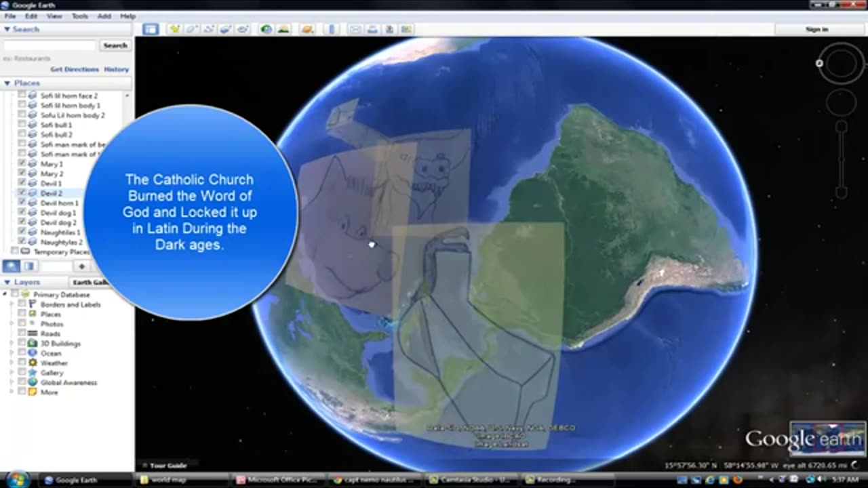This screenshot has width=868, height=488.
Task: Click the Places panel search magnifier icon
Action: click(12, 266)
